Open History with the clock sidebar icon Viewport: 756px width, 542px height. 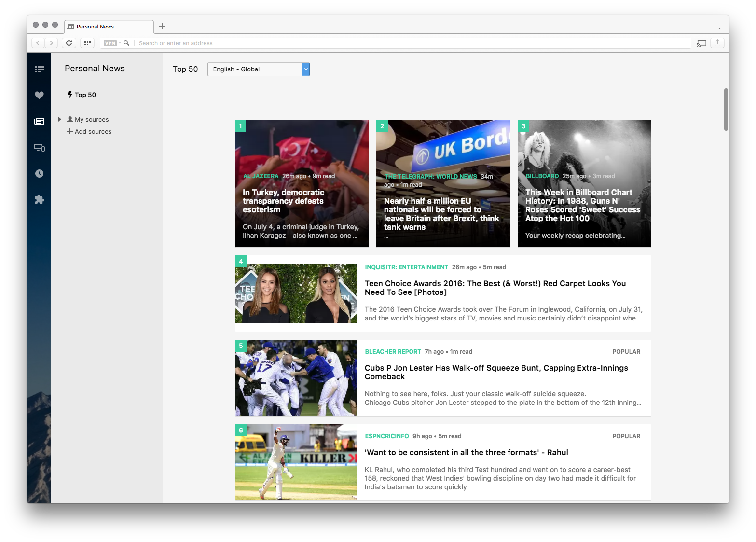click(39, 173)
